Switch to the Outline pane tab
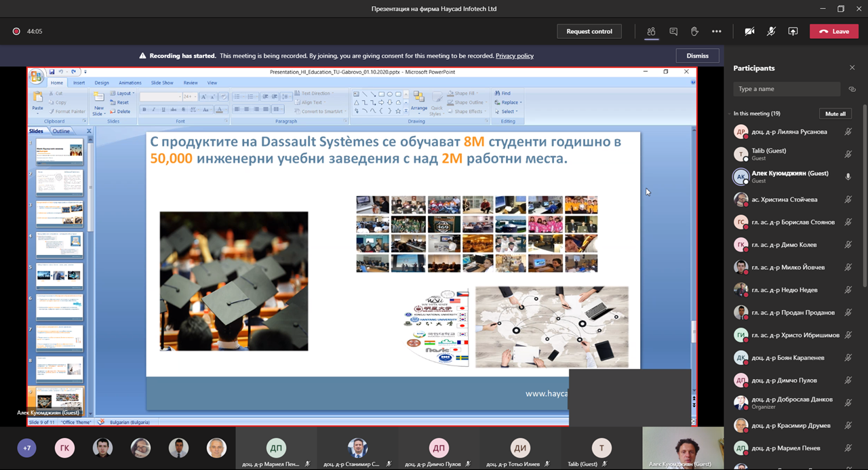The height and width of the screenshot is (470, 868). click(61, 131)
